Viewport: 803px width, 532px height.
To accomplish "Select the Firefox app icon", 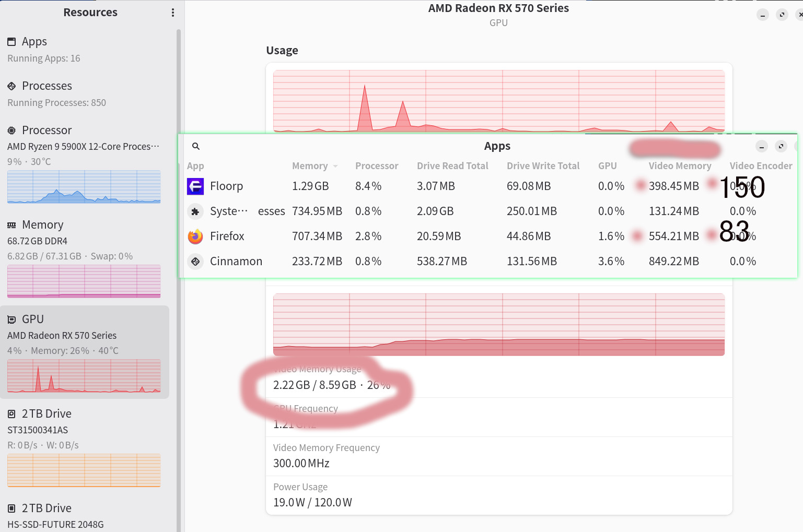I will coord(195,237).
